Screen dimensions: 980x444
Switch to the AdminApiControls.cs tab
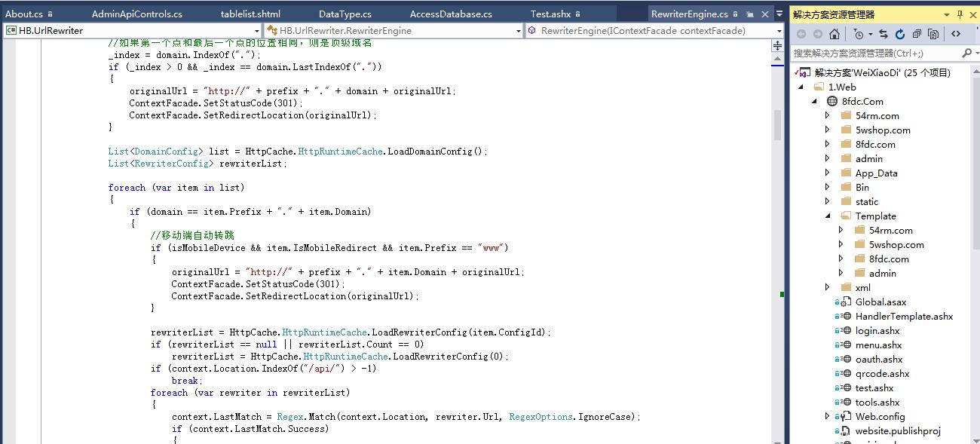pyautogui.click(x=136, y=14)
